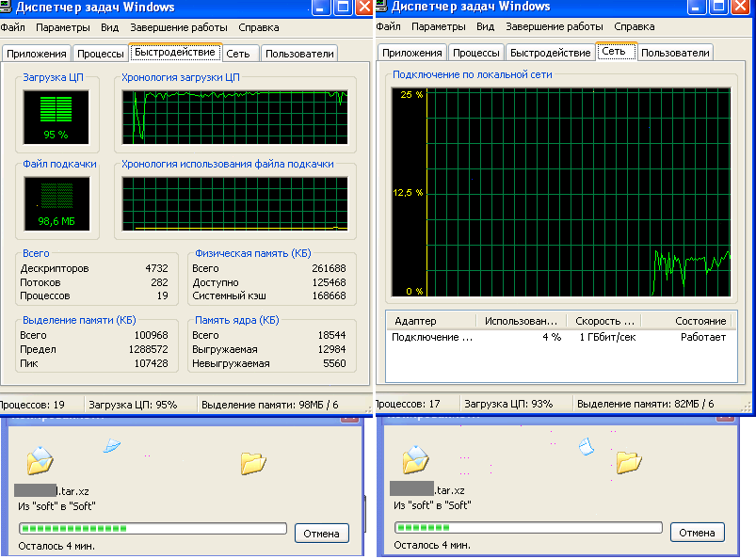756x559 pixels.
Task: Click source open folder icon in right dialog
Action: coord(415,458)
